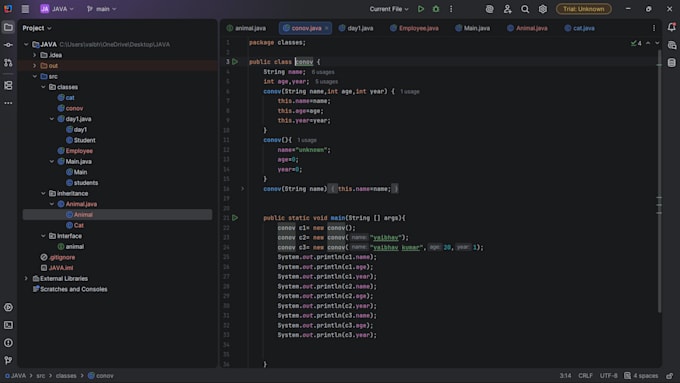
Task: Collapse the JAVA root project node
Action: tap(26, 44)
